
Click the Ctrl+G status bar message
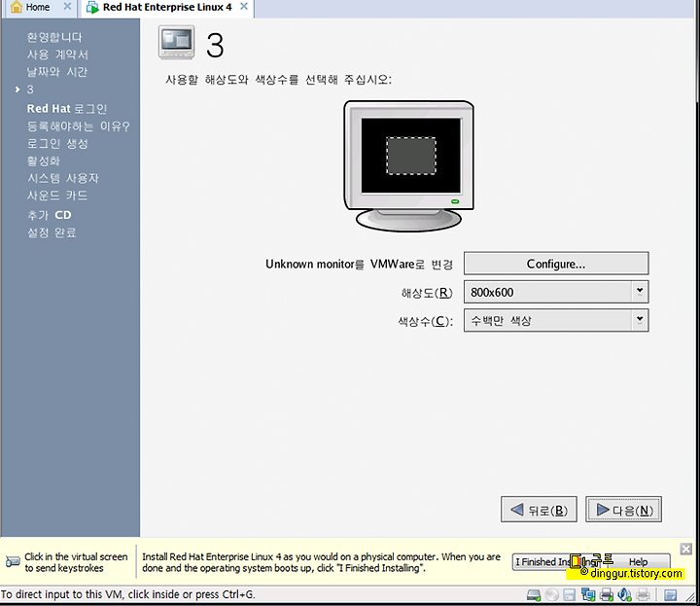[127, 594]
